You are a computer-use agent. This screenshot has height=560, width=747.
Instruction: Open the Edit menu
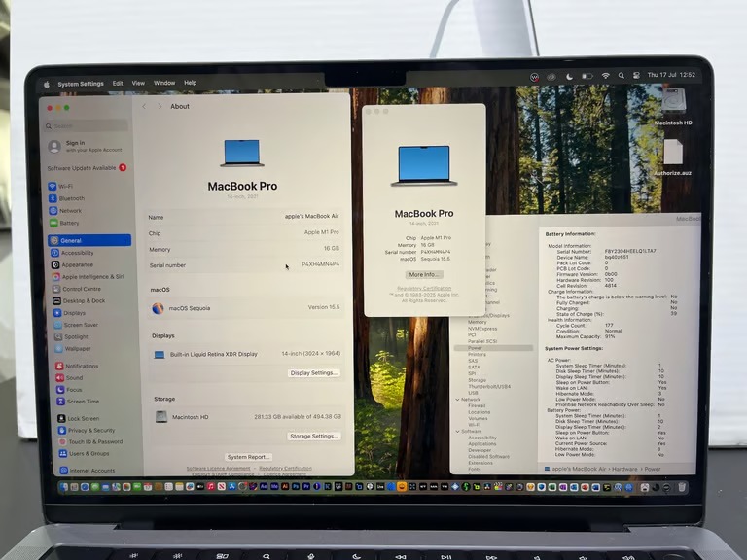(x=118, y=83)
